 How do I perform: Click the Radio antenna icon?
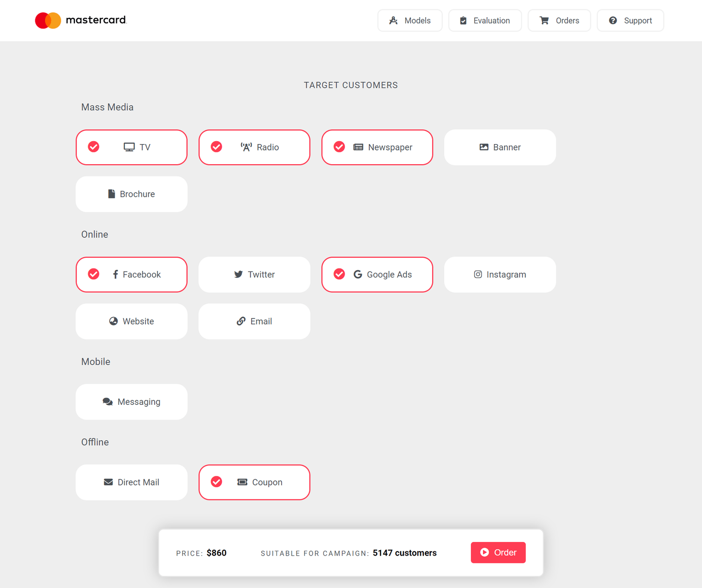coord(246,147)
